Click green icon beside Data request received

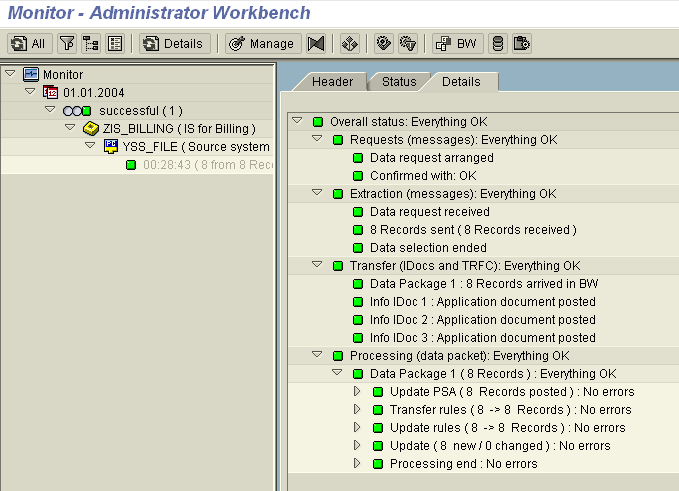click(x=358, y=212)
